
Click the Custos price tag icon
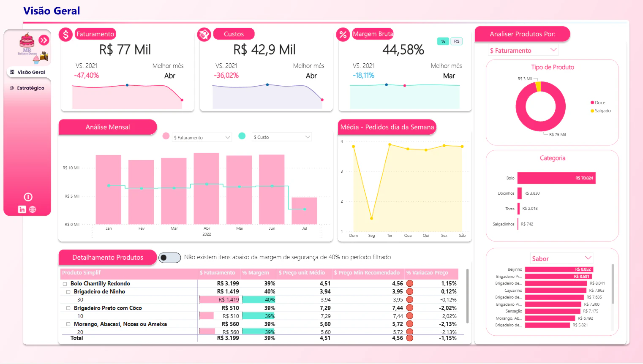pos(204,35)
